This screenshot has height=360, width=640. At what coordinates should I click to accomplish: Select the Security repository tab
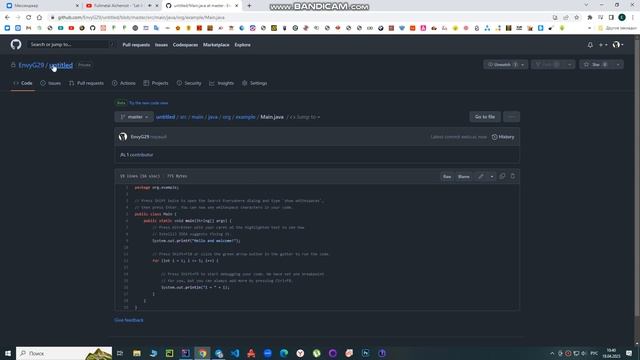click(189, 83)
